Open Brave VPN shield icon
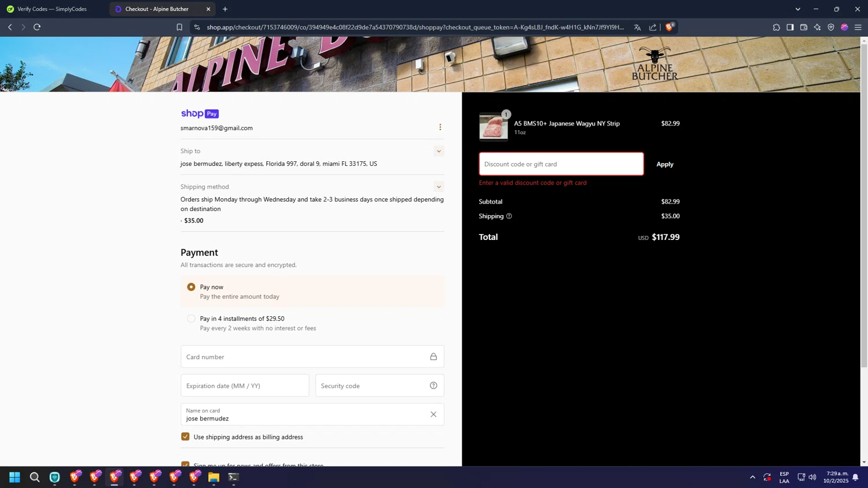Screen dimensions: 868x488 coord(831,27)
